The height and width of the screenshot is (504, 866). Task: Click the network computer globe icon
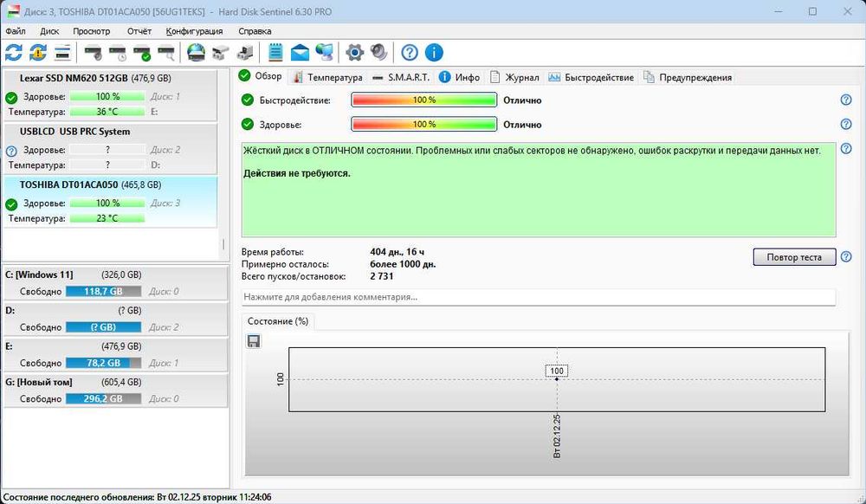[x=324, y=53]
